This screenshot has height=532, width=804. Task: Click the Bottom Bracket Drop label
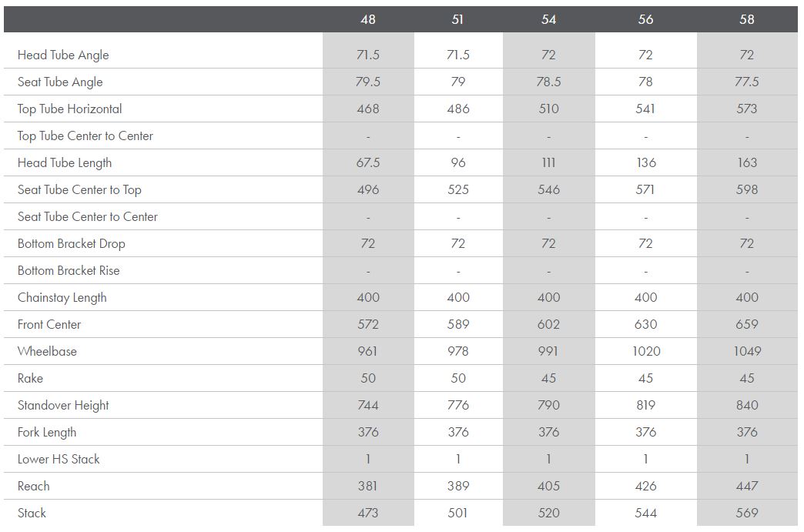[72, 244]
